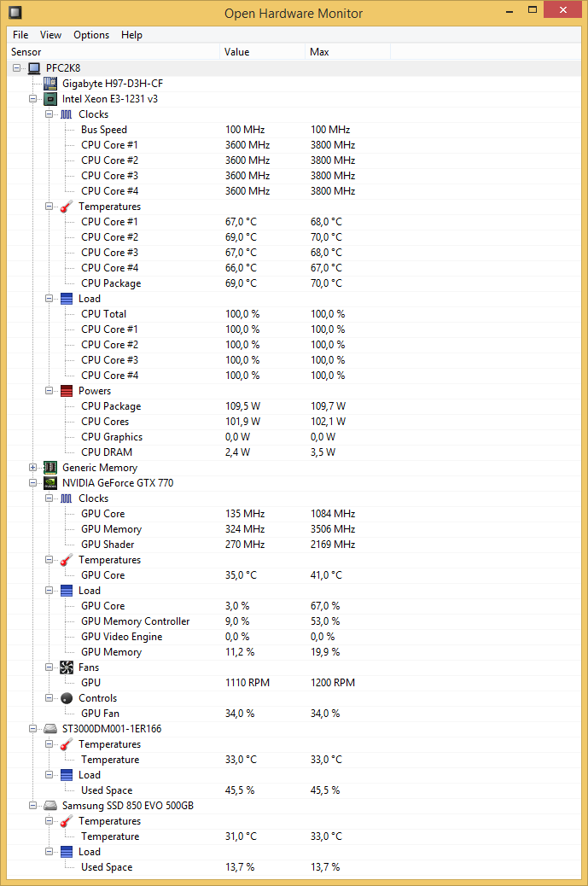Select the CPU Graphics power row
The width and height of the screenshot is (588, 886).
(294, 437)
